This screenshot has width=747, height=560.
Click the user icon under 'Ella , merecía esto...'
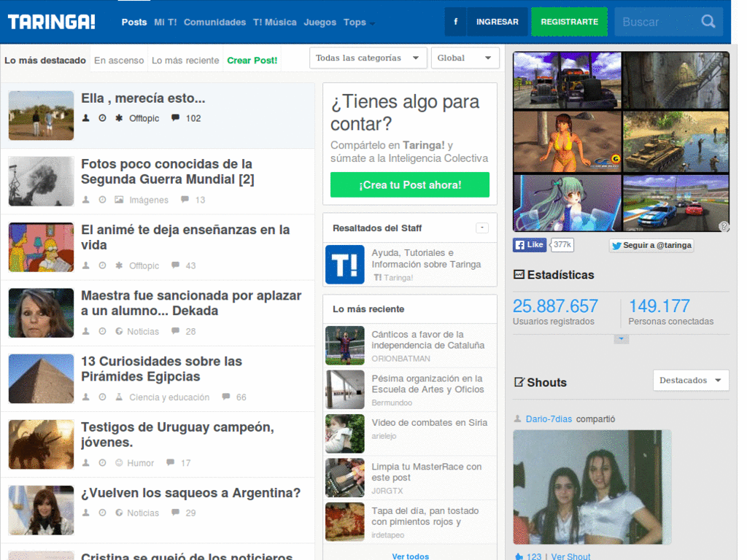point(86,118)
